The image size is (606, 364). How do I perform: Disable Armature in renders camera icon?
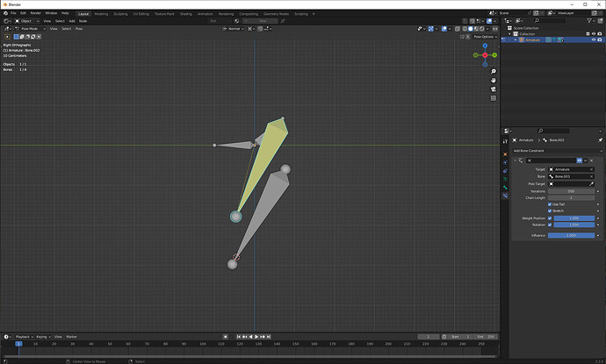tap(600, 39)
